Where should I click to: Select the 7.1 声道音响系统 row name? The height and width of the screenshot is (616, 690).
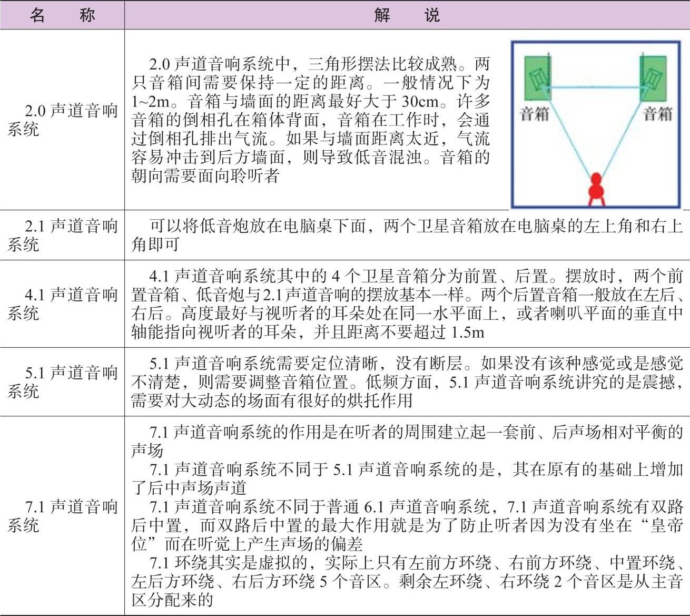click(62, 515)
